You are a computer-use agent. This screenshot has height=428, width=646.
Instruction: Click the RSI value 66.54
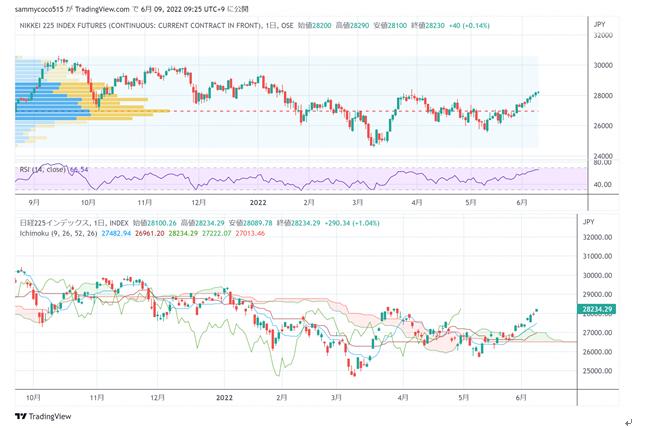coord(79,169)
